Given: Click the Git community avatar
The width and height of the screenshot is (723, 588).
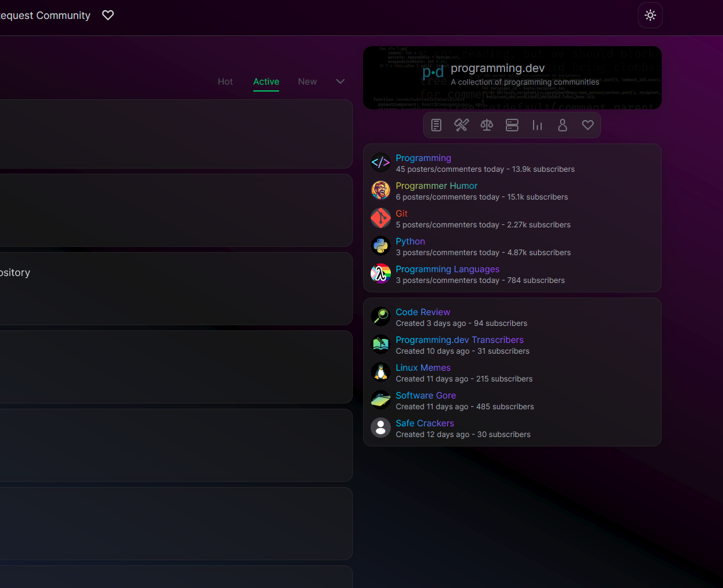Looking at the screenshot, I should click(380, 218).
